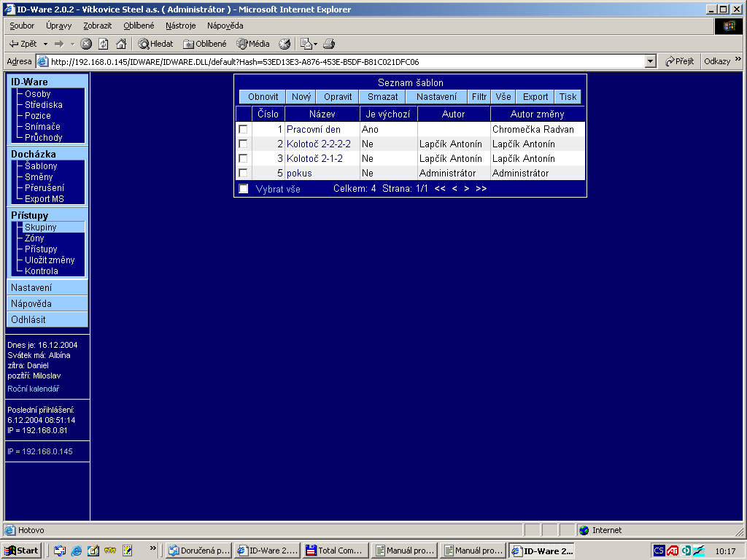This screenshot has width=747, height=560.
Task: Click the Export button
Action: click(535, 97)
